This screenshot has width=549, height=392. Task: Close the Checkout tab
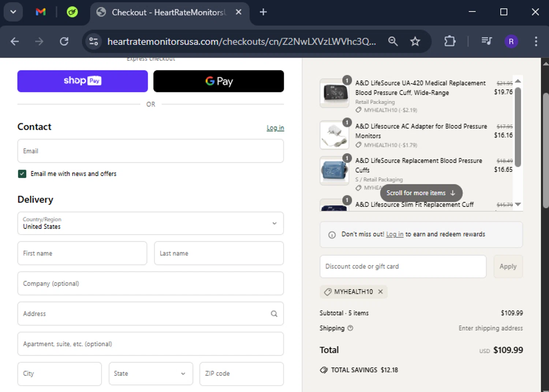(238, 12)
